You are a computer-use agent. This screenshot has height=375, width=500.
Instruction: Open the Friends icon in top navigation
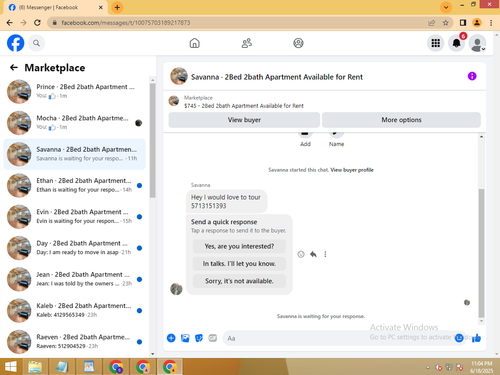tap(247, 43)
